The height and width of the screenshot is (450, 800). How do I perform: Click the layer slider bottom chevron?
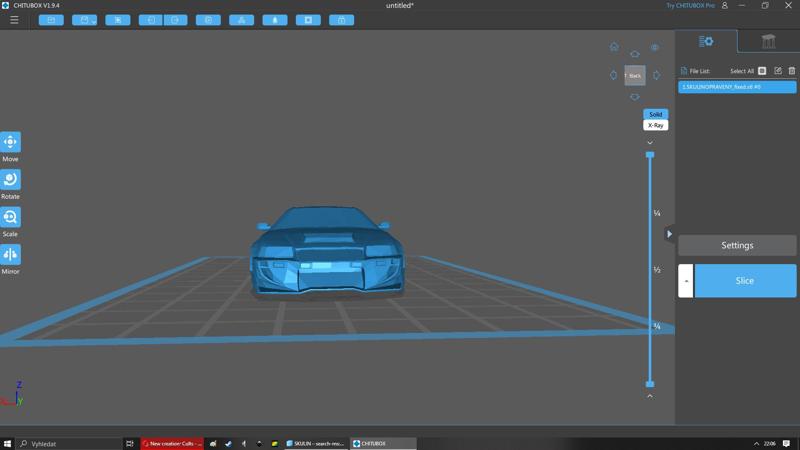[650, 396]
